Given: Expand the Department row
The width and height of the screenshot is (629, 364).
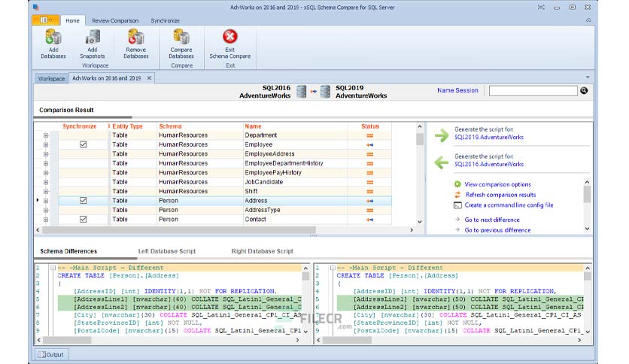Looking at the screenshot, I should click(x=46, y=135).
